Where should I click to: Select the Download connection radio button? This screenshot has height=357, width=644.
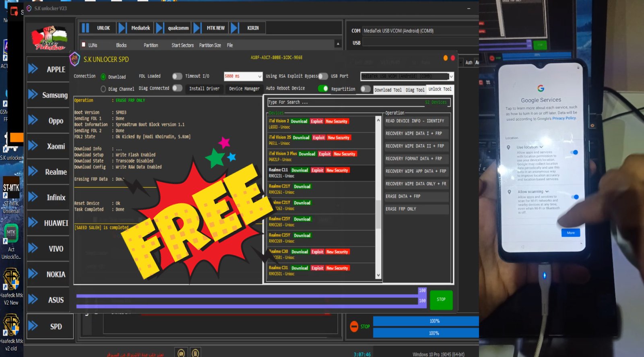103,77
